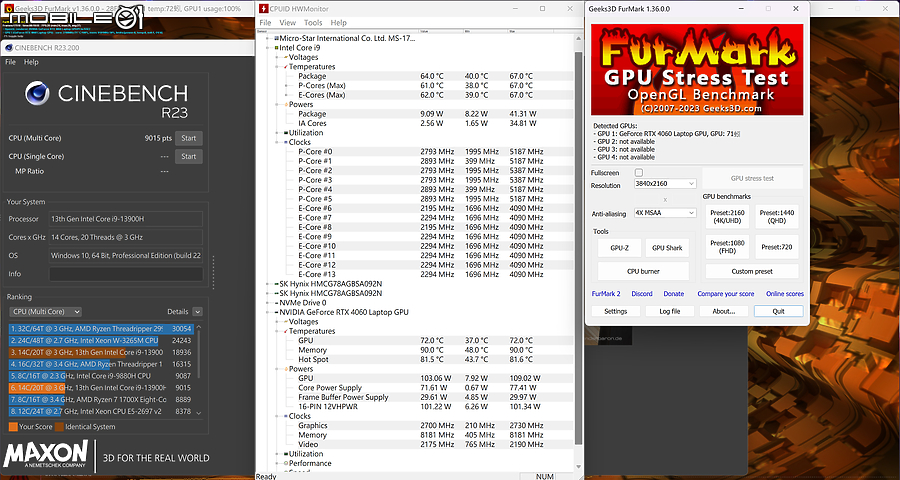The width and height of the screenshot is (900, 480).
Task: Follow the FurMark 2 link
Action: click(606, 293)
